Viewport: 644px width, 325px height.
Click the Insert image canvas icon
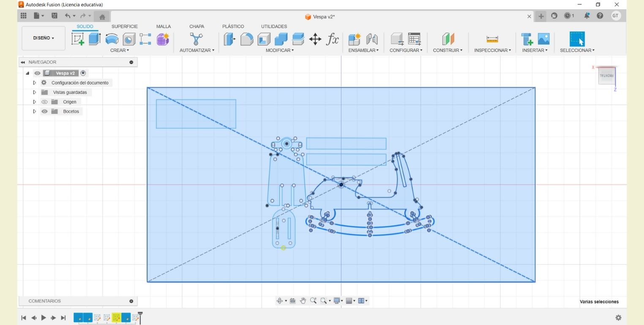pos(543,39)
